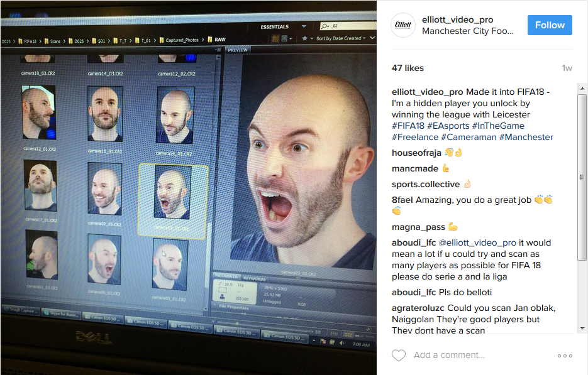
Task: Focus the Add a comment field
Action: coord(449,355)
